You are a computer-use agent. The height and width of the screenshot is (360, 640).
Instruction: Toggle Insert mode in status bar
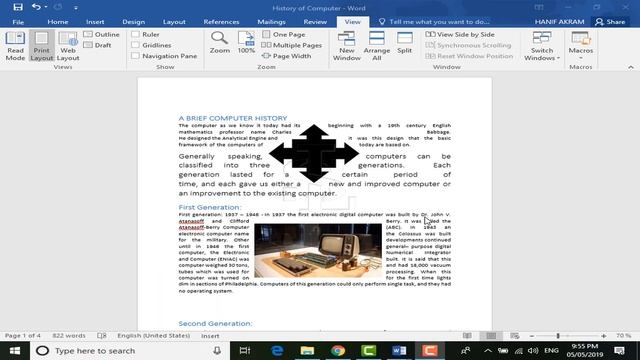pos(210,336)
